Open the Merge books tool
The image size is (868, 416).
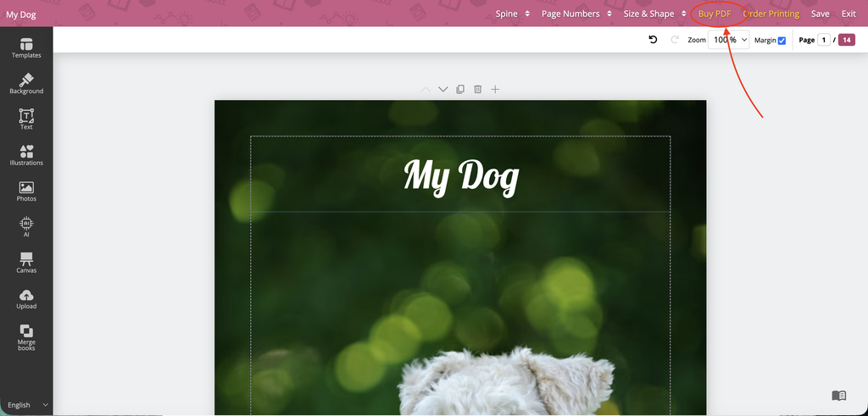[x=26, y=338]
